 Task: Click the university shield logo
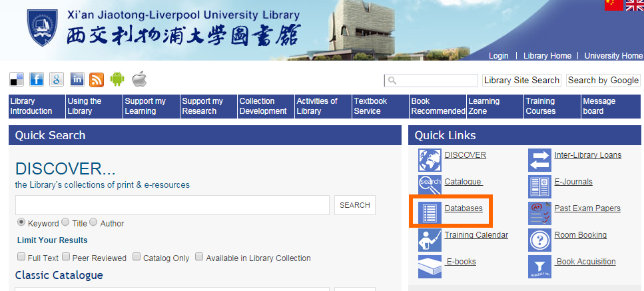pos(43,27)
